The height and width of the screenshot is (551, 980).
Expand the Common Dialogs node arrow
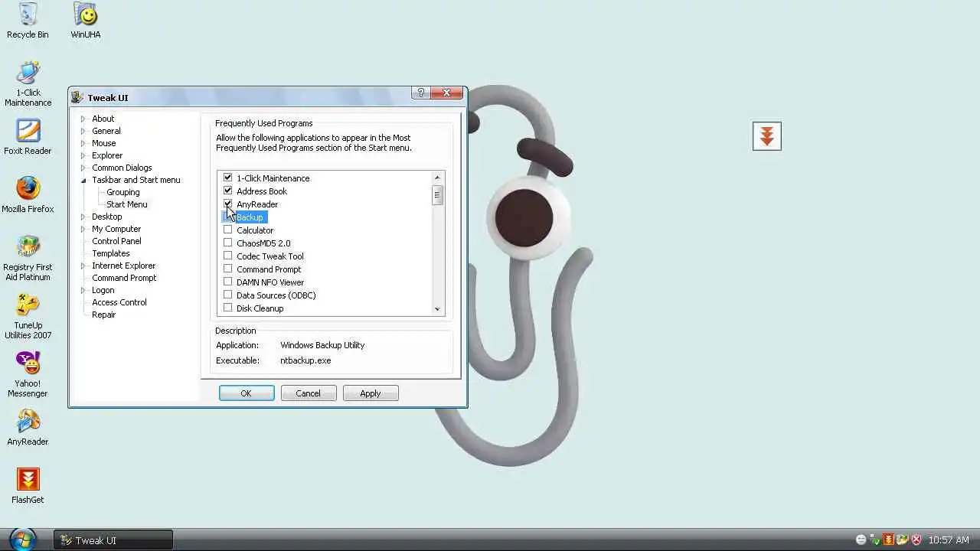pos(83,168)
